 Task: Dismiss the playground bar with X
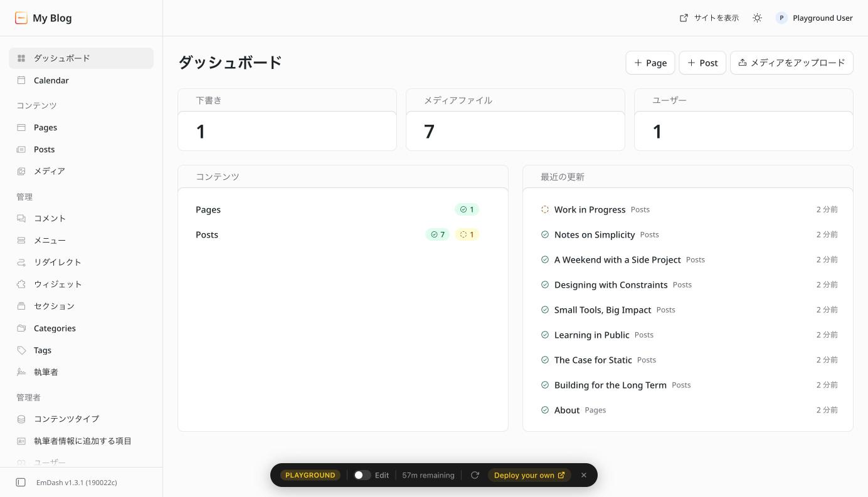(584, 475)
